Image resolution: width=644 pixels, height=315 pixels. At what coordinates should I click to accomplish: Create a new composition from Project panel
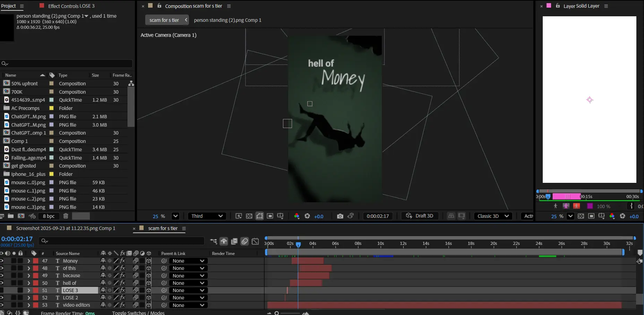(x=21, y=216)
